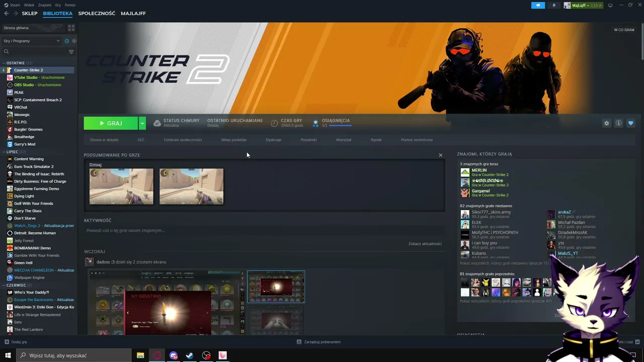The image size is (644, 362).
Task: Open the W CO GRAM button
Action: coord(624,30)
